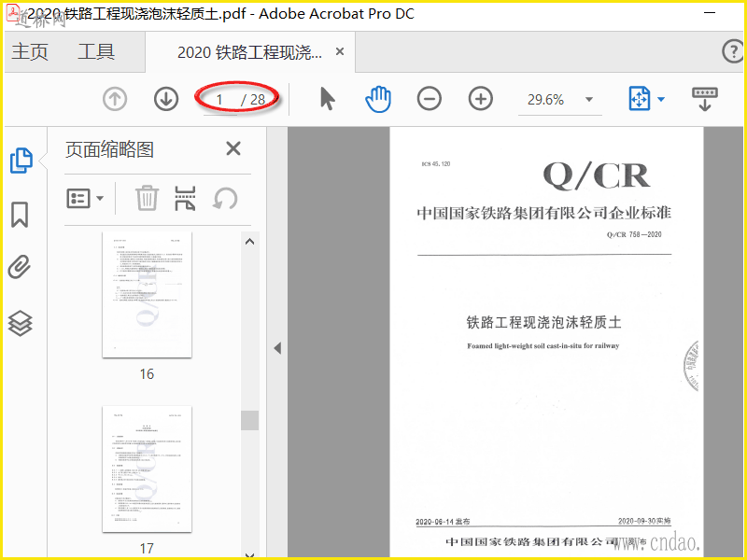
Task: Click page label 16
Action: 147,374
